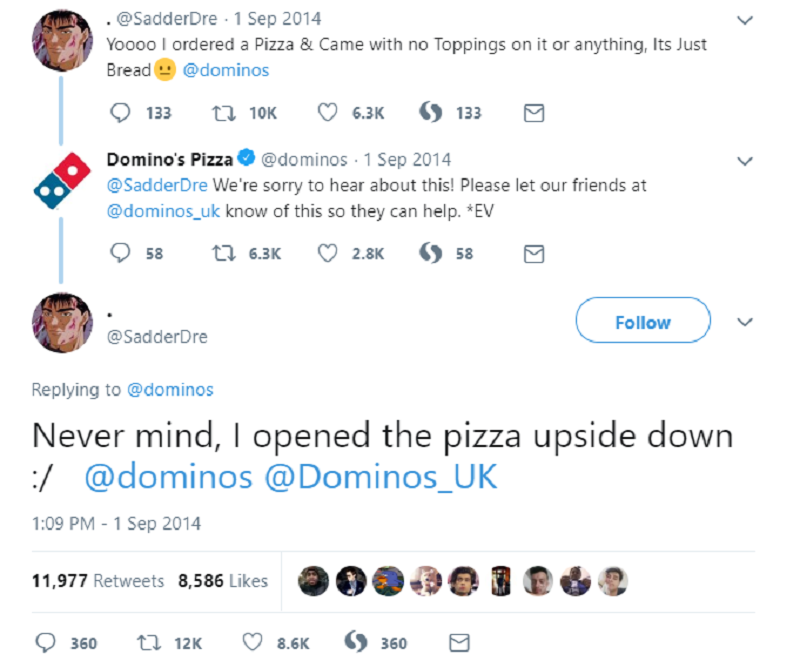Open the caret menu on the main tweet
Viewport: 800px width, 661px height.
[x=743, y=321]
